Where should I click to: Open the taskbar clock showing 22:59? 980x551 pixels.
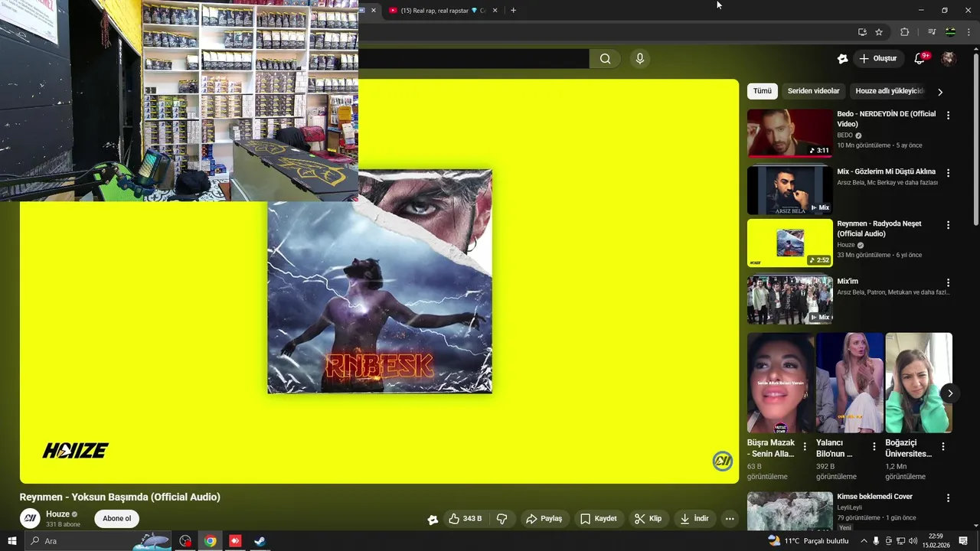pos(935,541)
